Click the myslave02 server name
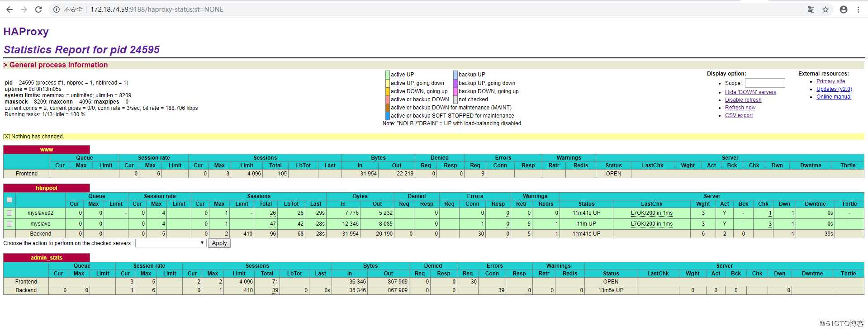This screenshot has width=868, height=331. point(40,213)
